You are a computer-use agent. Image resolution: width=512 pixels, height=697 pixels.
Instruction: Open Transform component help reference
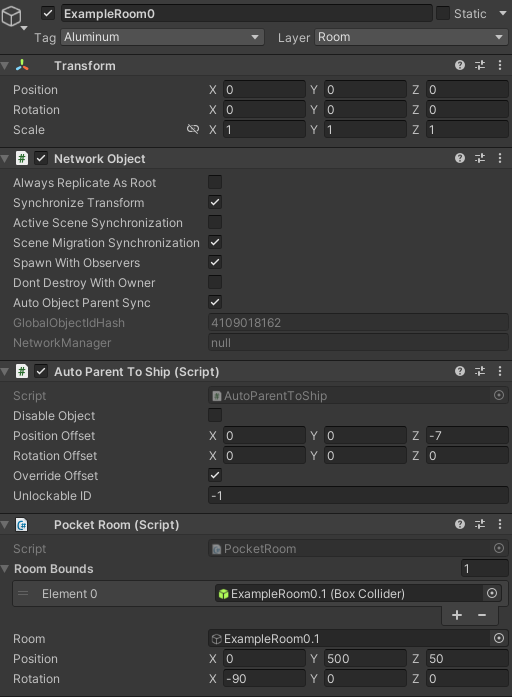tap(460, 65)
